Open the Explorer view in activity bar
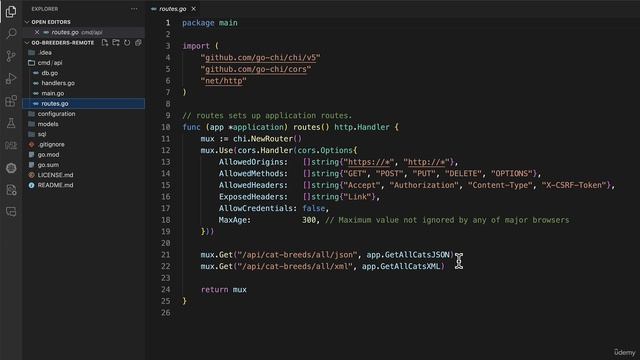Image resolution: width=640 pixels, height=360 pixels. (11, 12)
